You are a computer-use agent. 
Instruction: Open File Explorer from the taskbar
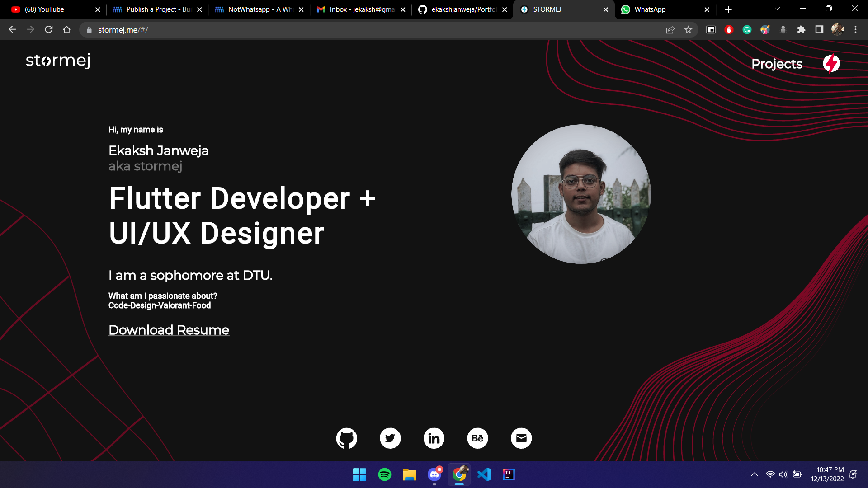coord(410,474)
